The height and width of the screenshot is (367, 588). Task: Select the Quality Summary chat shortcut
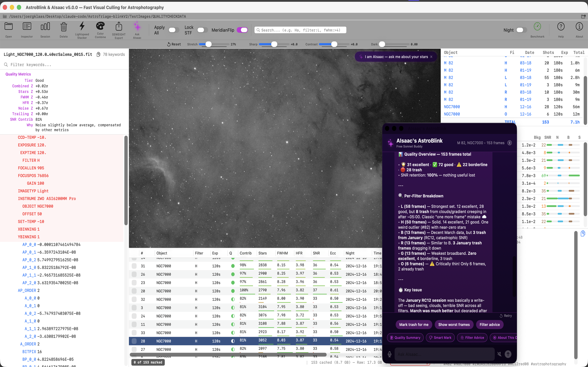(x=405, y=337)
